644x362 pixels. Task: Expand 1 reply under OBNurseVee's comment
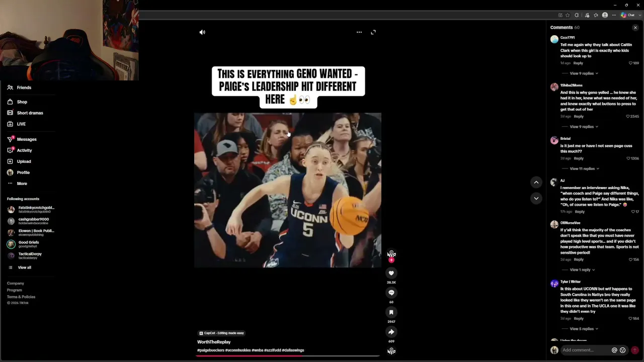[582, 270]
